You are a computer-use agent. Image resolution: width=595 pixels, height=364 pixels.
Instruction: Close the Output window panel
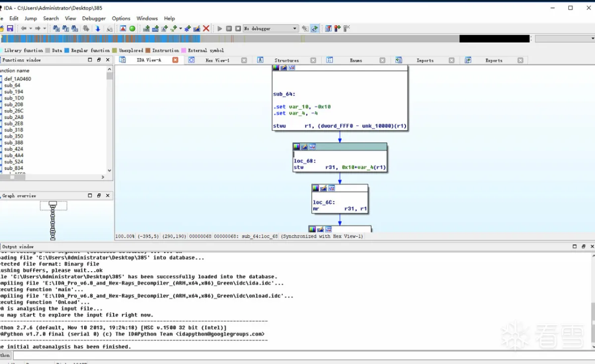click(x=592, y=246)
